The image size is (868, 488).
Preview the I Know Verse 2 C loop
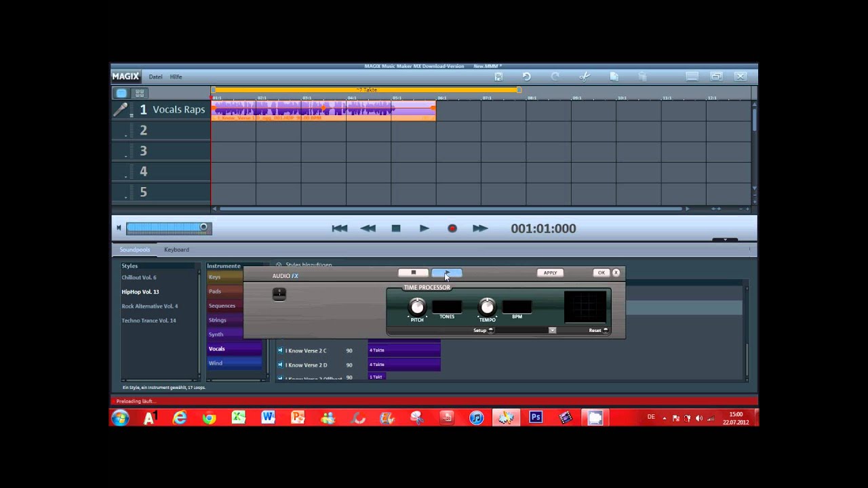280,350
